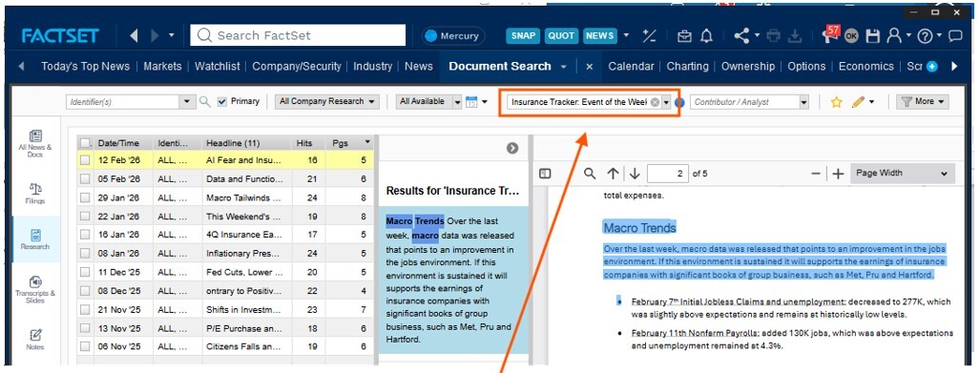
Task: Go back with the left navigation arrow
Action: point(134,35)
